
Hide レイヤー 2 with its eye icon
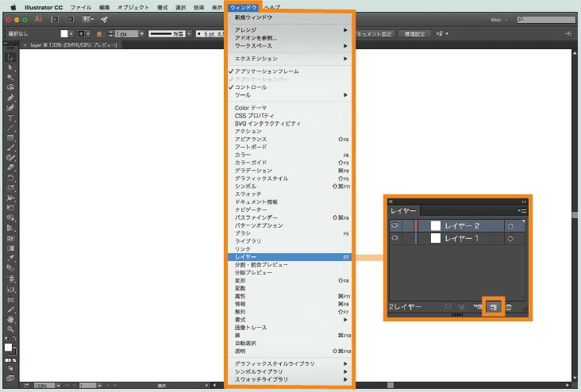(395, 225)
